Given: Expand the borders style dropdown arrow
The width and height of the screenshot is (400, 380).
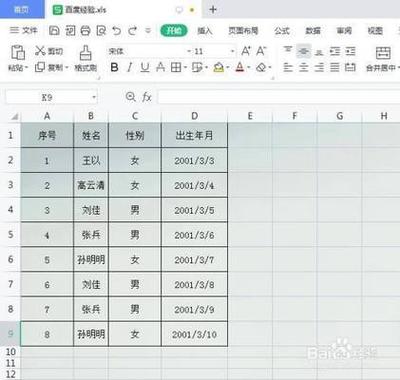Looking at the screenshot, I should point(185,68).
